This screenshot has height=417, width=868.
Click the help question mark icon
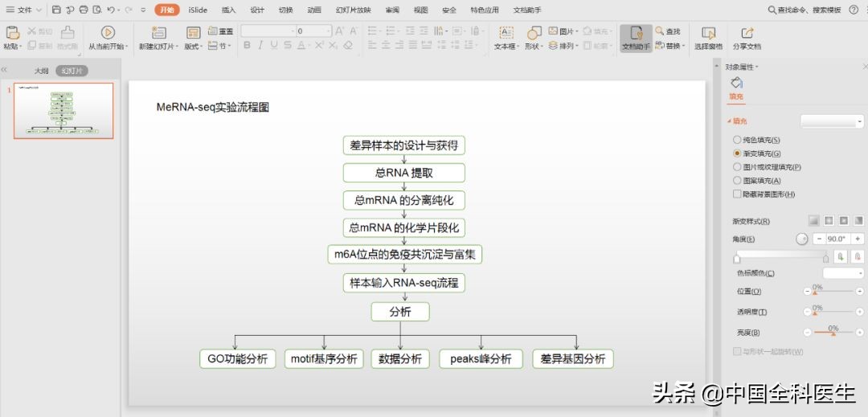854,10
